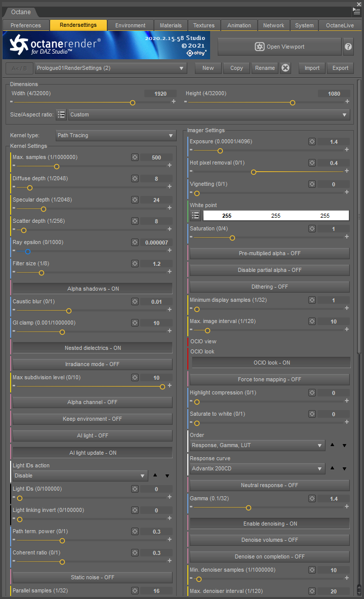Click the Highlight compression diamond icon
364x599 pixels.
click(312, 393)
